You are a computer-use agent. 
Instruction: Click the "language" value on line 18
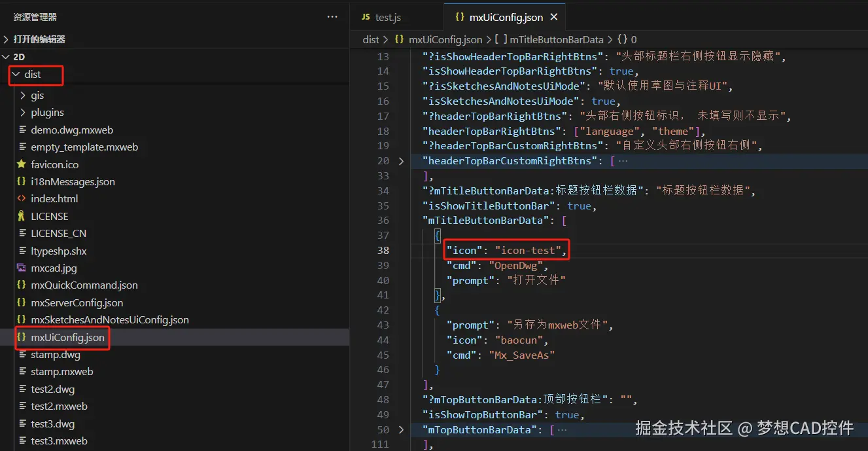pyautogui.click(x=609, y=132)
